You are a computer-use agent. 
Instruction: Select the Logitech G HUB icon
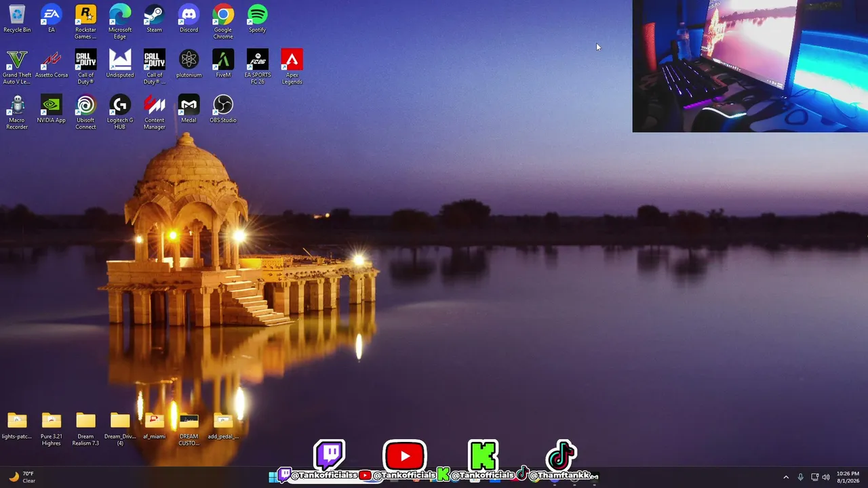pyautogui.click(x=120, y=112)
